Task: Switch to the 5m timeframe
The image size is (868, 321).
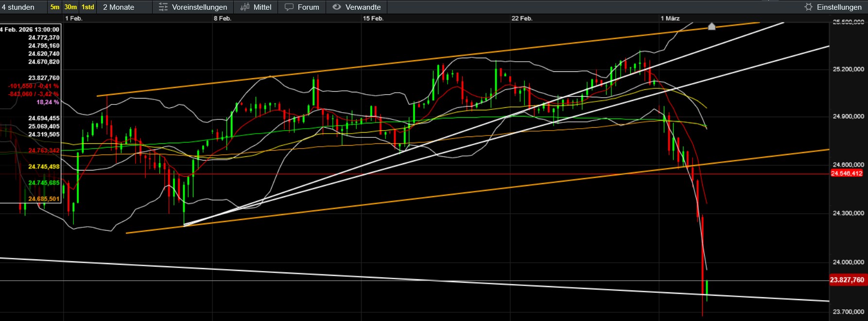Action: [x=55, y=7]
